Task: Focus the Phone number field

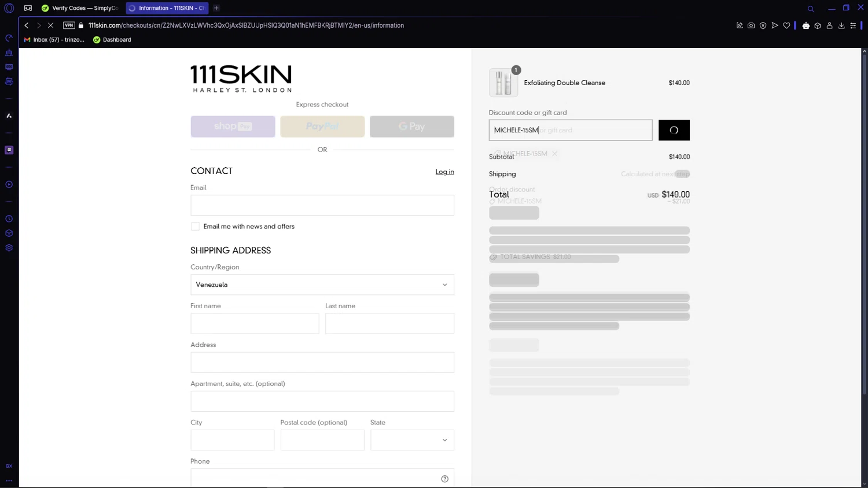Action: (x=322, y=478)
